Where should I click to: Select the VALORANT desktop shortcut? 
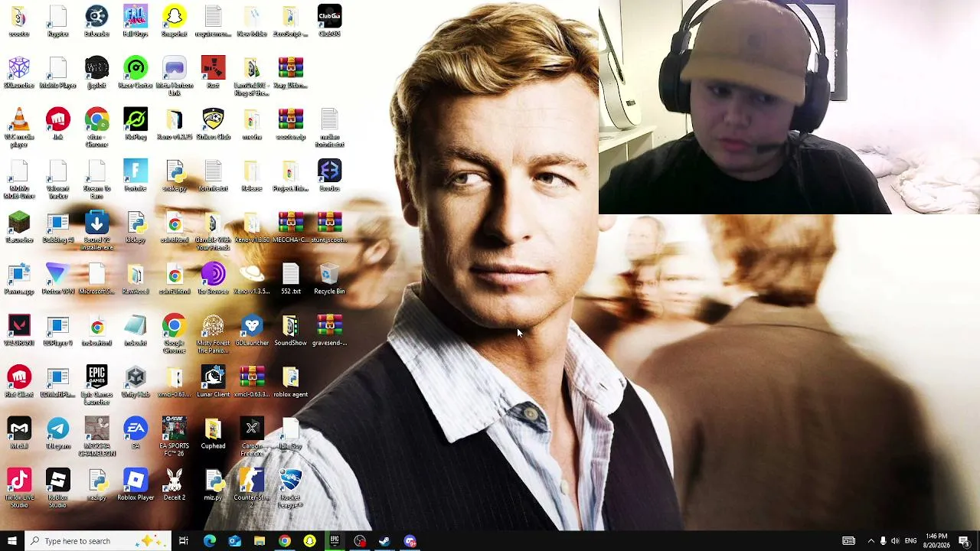point(19,331)
